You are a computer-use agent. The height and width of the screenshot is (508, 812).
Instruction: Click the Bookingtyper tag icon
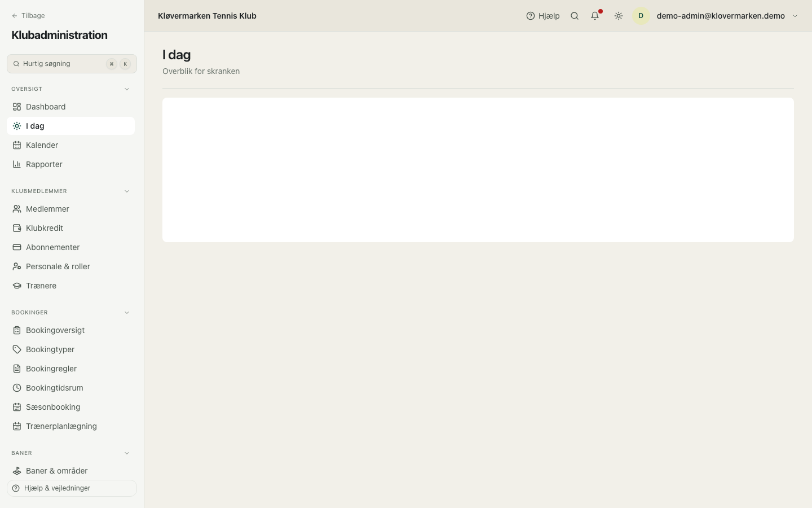(x=17, y=349)
